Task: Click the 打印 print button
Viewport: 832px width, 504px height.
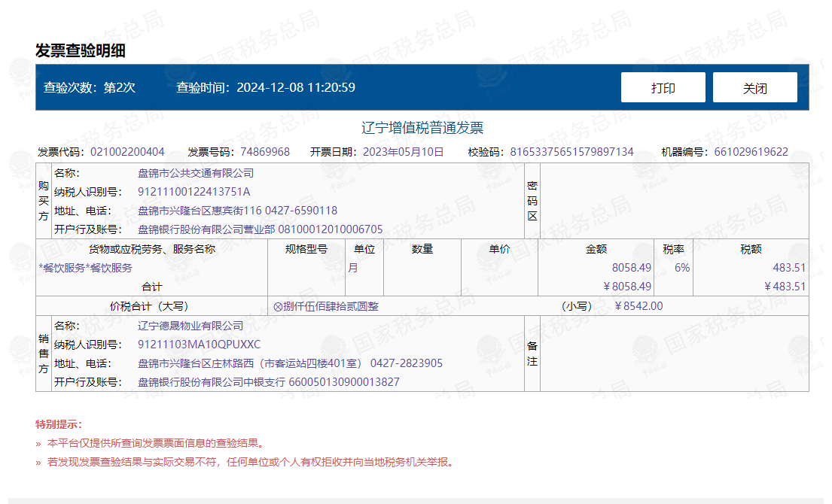Action: click(x=663, y=87)
